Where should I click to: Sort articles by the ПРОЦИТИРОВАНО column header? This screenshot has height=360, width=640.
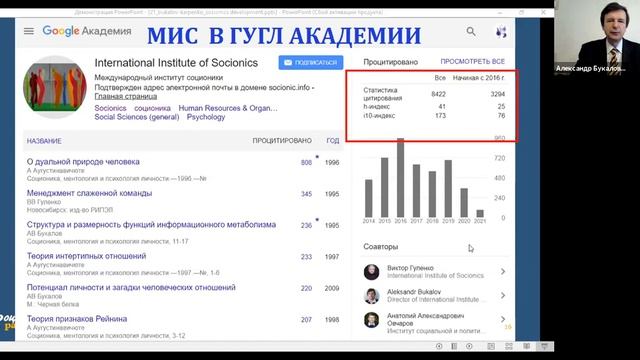point(282,141)
